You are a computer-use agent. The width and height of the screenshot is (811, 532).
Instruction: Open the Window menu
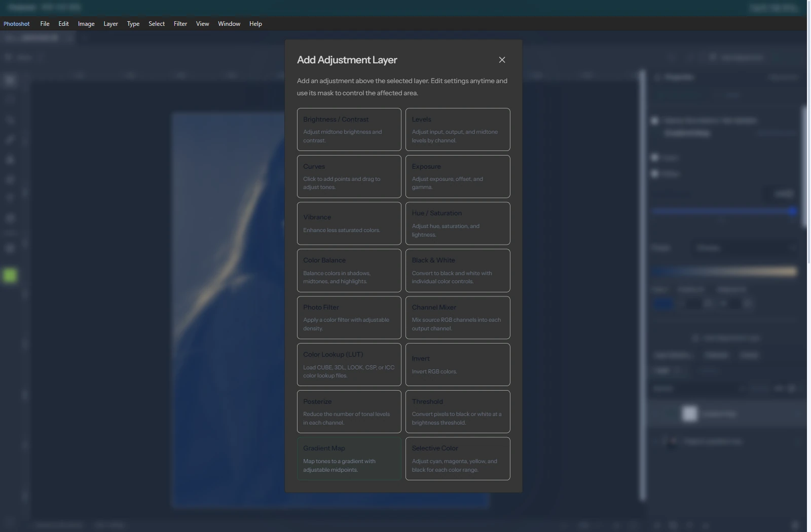229,24
